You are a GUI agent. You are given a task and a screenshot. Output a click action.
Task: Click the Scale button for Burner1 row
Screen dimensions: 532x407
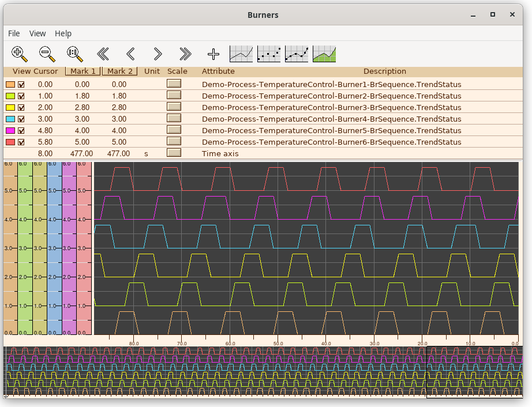[174, 84]
